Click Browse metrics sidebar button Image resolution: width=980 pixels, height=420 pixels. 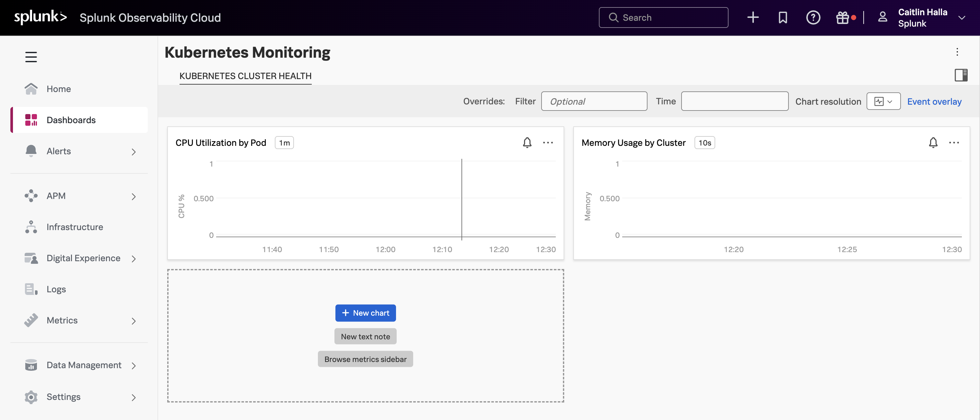(365, 359)
